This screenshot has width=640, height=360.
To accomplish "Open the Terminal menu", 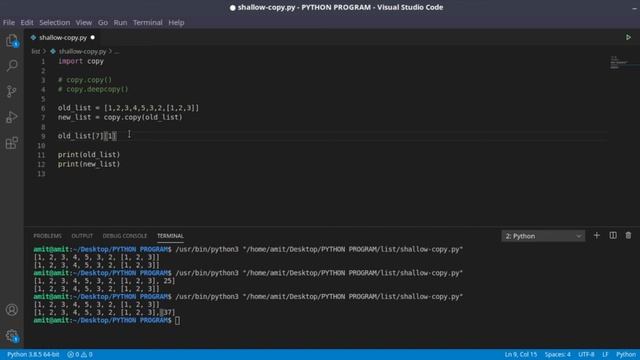I will click(148, 22).
